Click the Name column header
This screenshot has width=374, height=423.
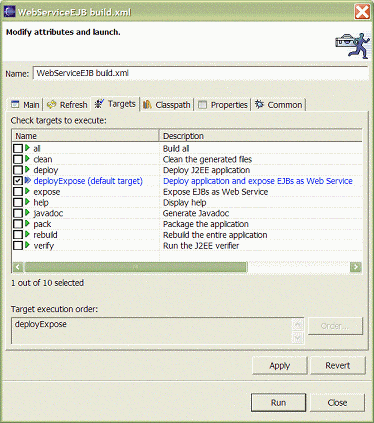click(x=85, y=136)
